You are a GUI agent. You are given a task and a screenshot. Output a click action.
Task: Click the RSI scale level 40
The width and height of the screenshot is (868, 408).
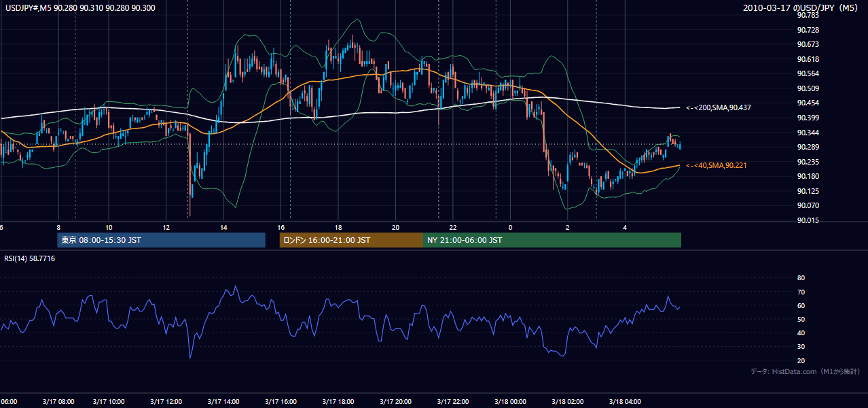coord(801,333)
